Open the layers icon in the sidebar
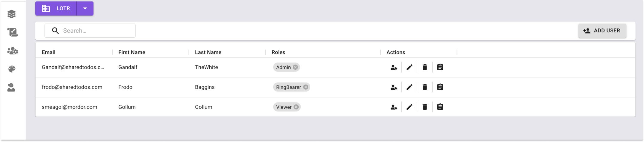The height and width of the screenshot is (142, 644). [12, 14]
